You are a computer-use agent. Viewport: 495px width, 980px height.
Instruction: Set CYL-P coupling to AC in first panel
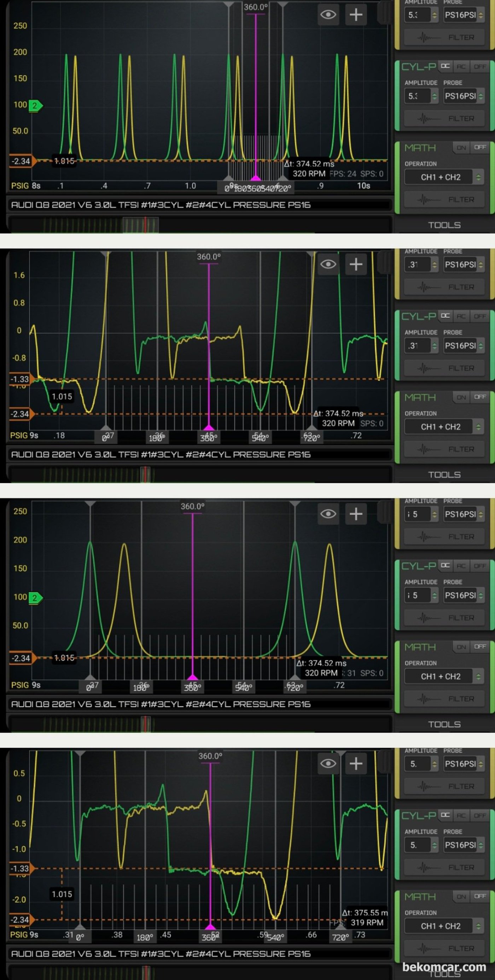(x=461, y=66)
